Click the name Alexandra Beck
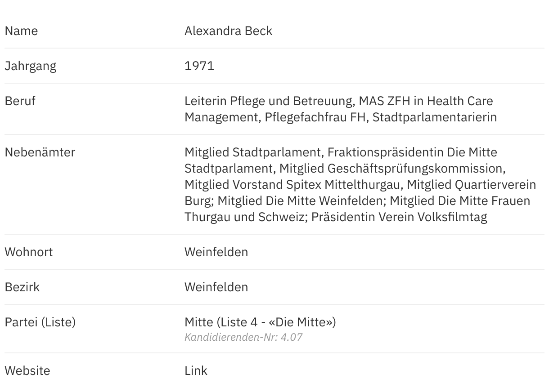Viewport: 549px width, 392px height. coord(228,31)
